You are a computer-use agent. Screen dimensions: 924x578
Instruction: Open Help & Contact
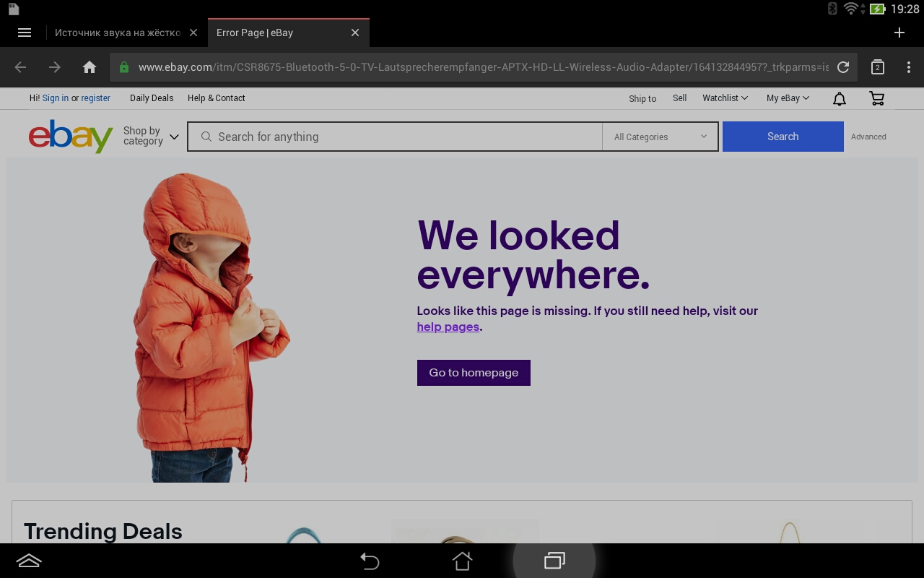pyautogui.click(x=217, y=98)
